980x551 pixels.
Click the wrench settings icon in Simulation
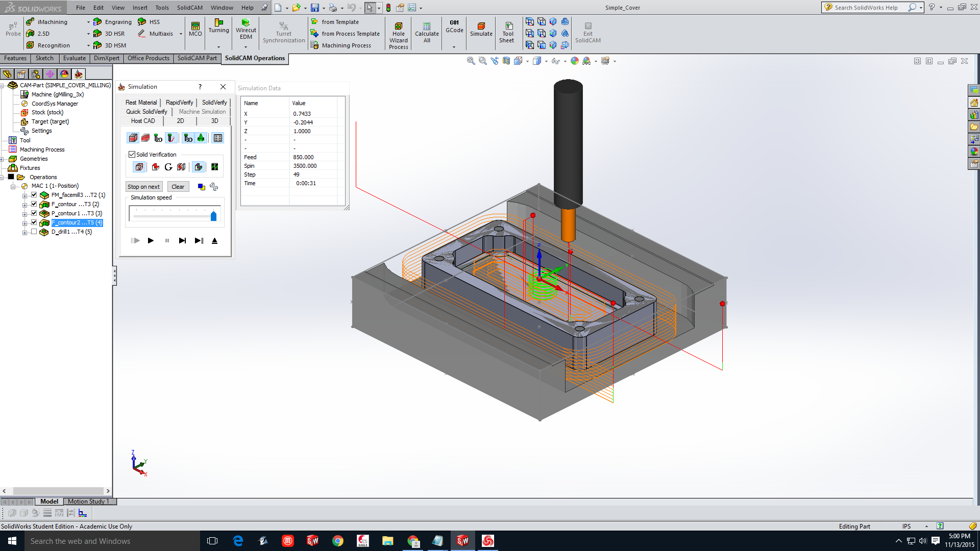[x=214, y=187]
